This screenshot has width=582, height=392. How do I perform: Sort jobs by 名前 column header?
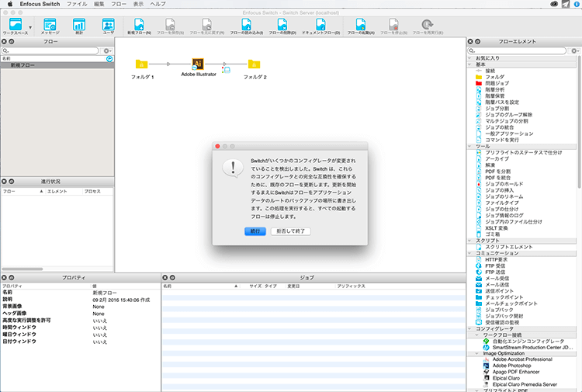[200, 286]
